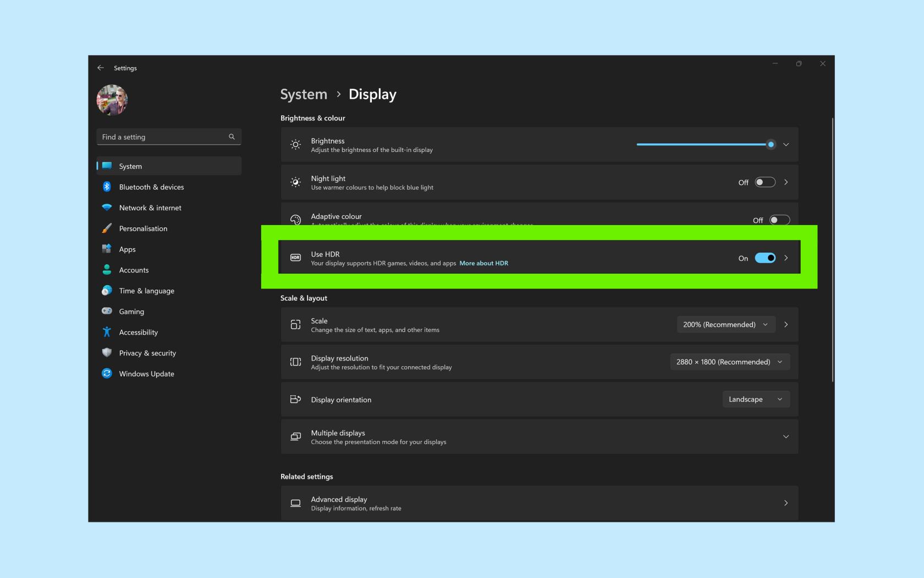This screenshot has width=924, height=578.
Task: Click the Display resolution icon
Action: click(295, 362)
